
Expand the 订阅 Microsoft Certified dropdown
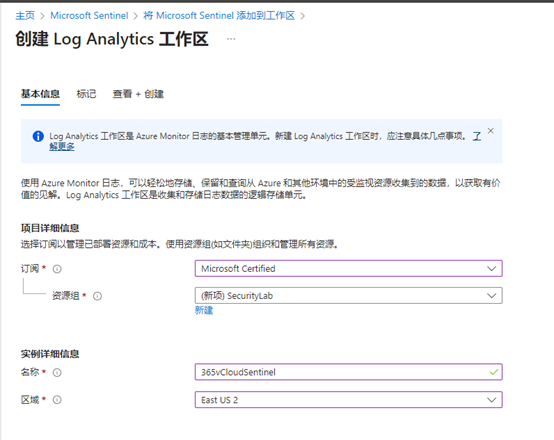click(x=348, y=269)
